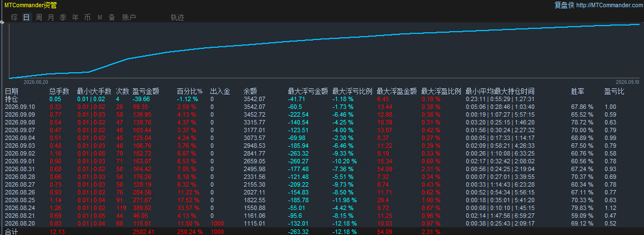Open the http://MTCommander.com link
The height and width of the screenshot is (235, 644).
(x=610, y=5)
